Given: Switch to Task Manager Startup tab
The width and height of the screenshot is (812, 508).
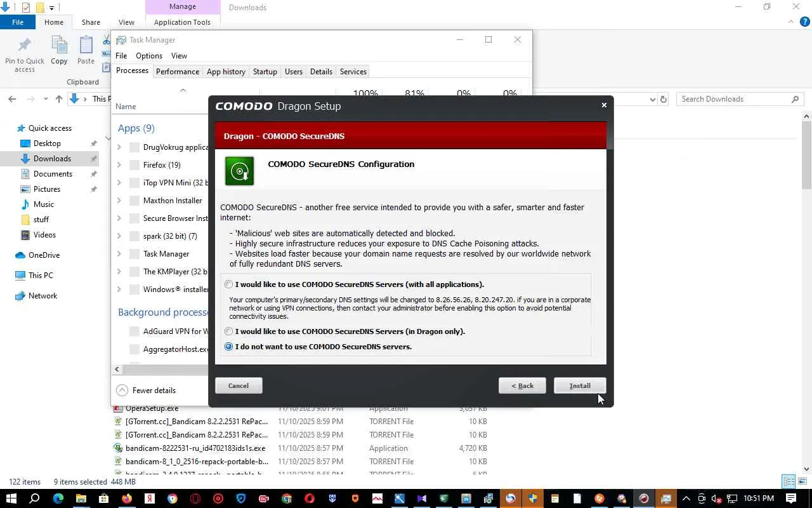Looking at the screenshot, I should tap(265, 72).
